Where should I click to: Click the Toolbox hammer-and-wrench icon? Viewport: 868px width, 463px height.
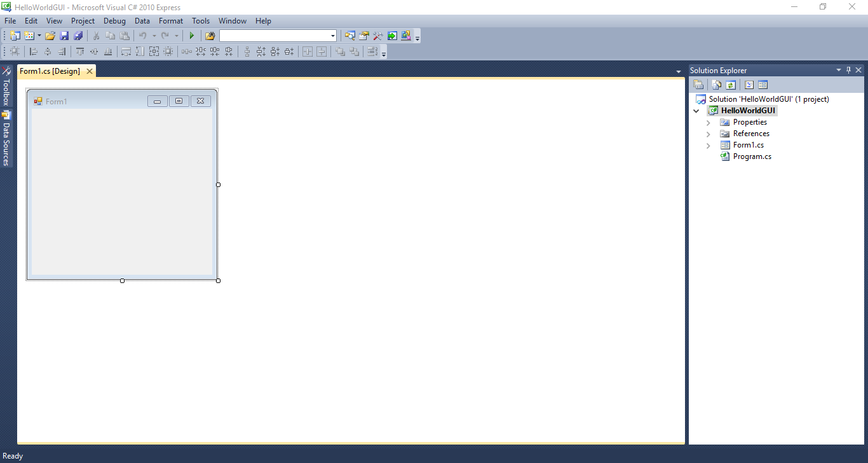378,36
